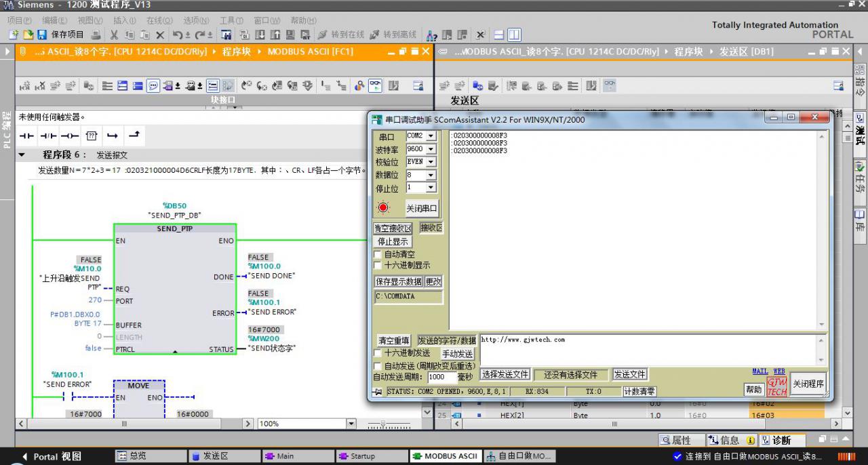Click the Go online icon
This screenshot has height=465, width=868.
point(323,35)
